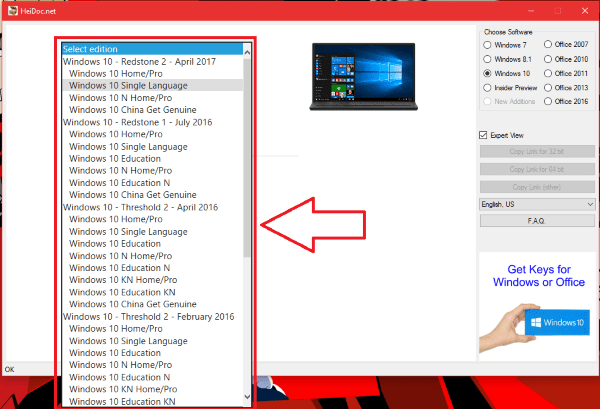Image resolution: width=600 pixels, height=409 pixels.
Task: Choose Education under Threshold 2 February 2016
Action: [152, 353]
